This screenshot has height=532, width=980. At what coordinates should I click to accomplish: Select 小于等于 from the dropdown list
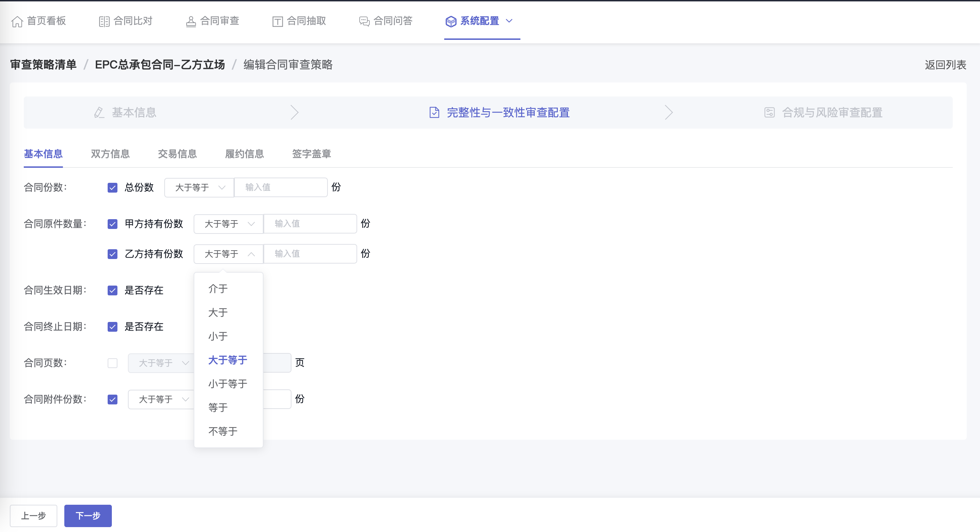(x=228, y=384)
